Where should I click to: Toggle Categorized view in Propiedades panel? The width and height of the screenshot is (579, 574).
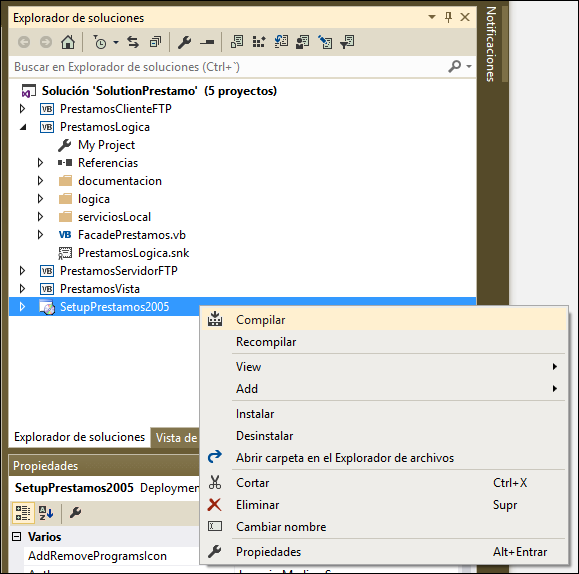pos(23,513)
